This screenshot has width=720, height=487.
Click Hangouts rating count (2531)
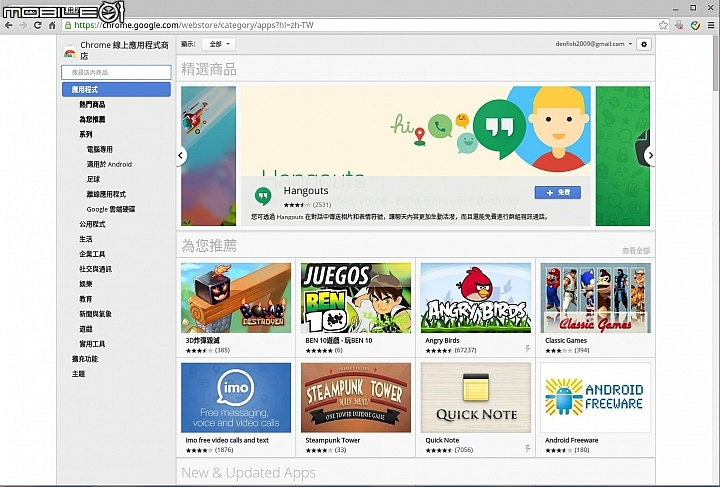coord(322,205)
